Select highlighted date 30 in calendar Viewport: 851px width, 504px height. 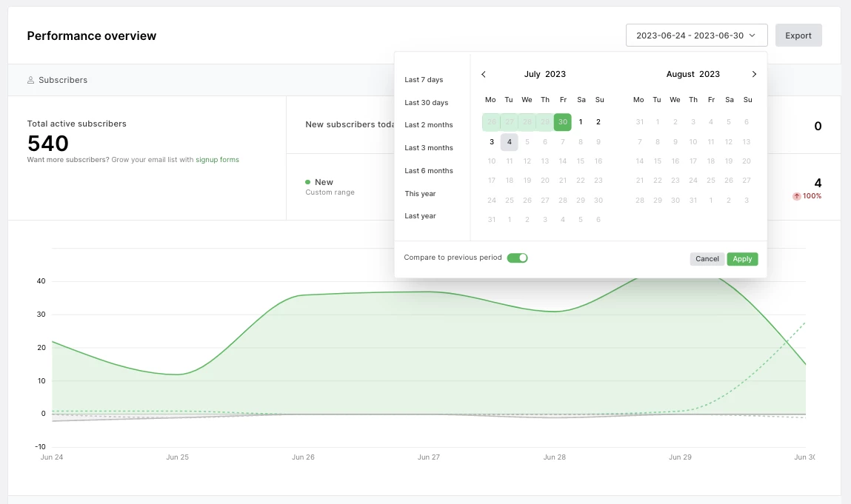[x=563, y=122]
